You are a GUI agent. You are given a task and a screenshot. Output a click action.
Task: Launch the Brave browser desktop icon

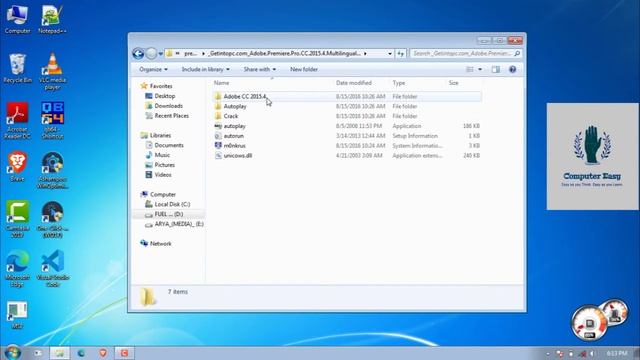pyautogui.click(x=17, y=167)
